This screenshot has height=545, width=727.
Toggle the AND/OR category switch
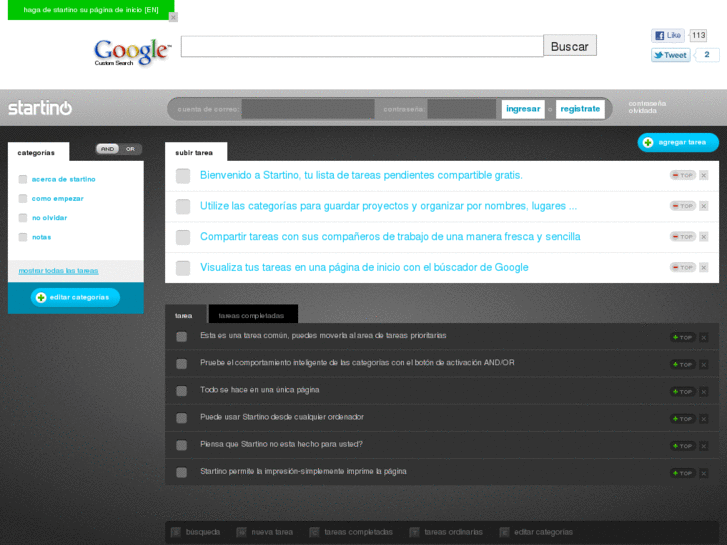coord(119,149)
